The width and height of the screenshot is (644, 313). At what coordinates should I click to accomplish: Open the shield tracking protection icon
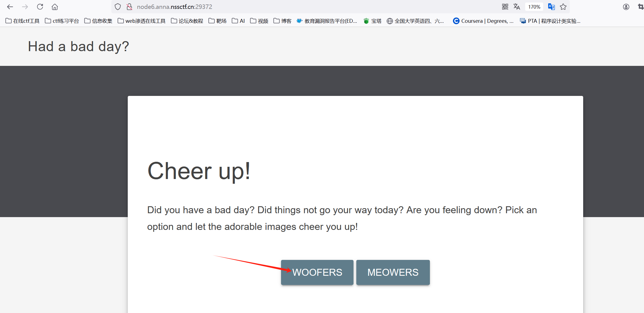point(118,7)
